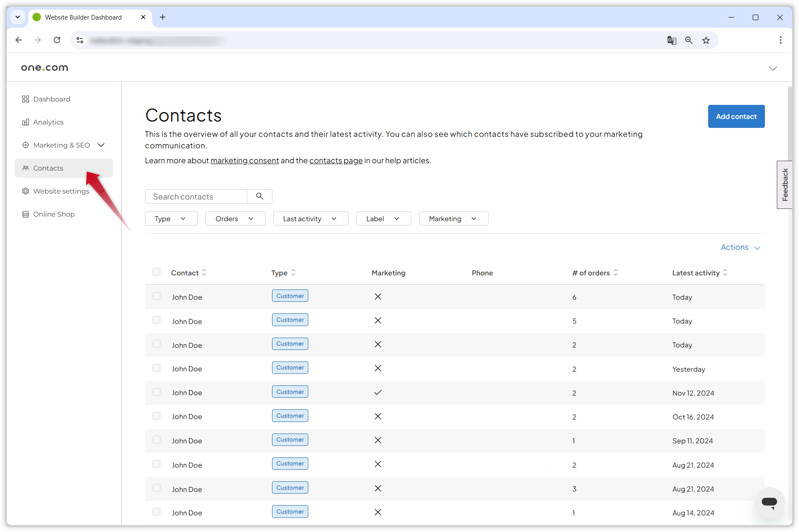Select the checkbox on the Nov 12, 2024 row
799x532 pixels.
[x=156, y=392]
